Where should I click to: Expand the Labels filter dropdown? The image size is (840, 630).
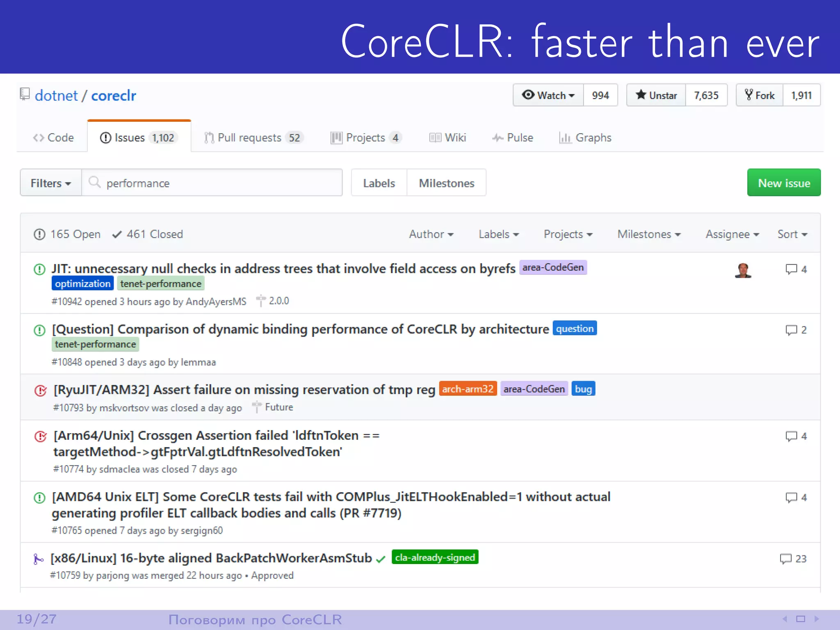[x=499, y=234]
